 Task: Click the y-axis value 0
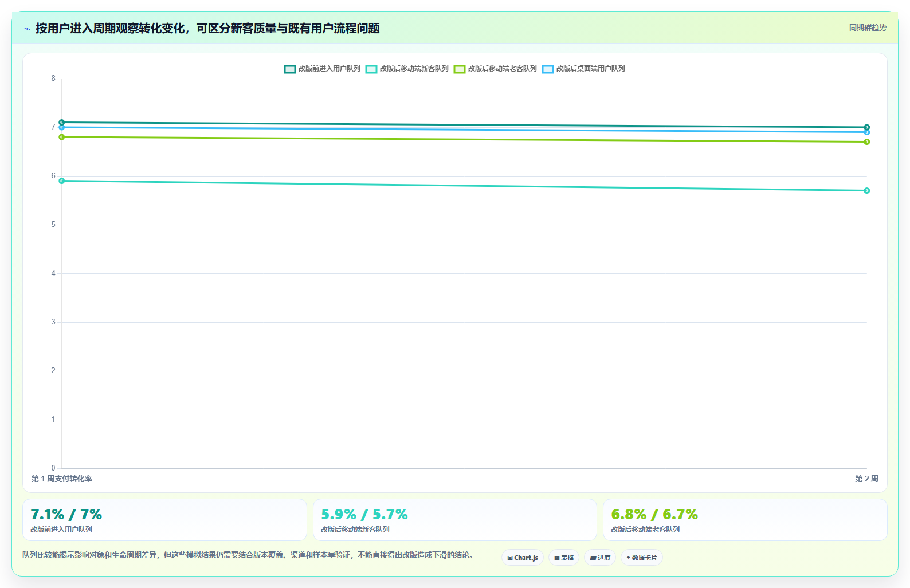(x=53, y=468)
